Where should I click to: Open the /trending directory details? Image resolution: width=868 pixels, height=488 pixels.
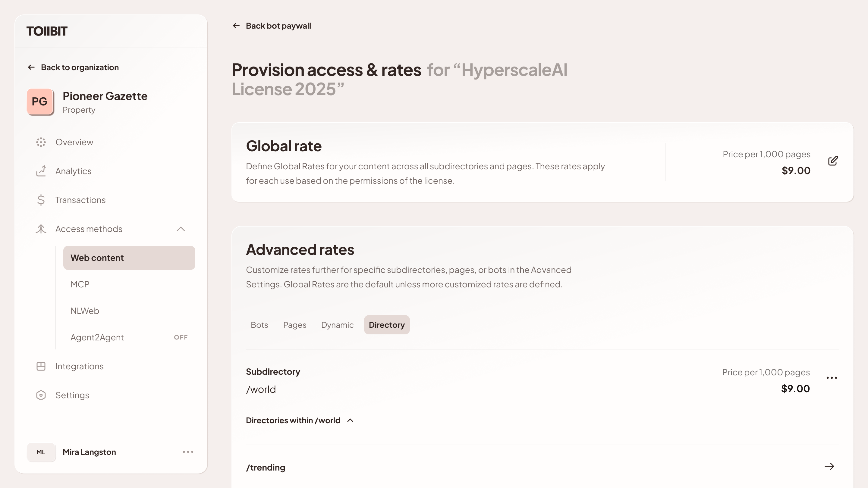830,467
